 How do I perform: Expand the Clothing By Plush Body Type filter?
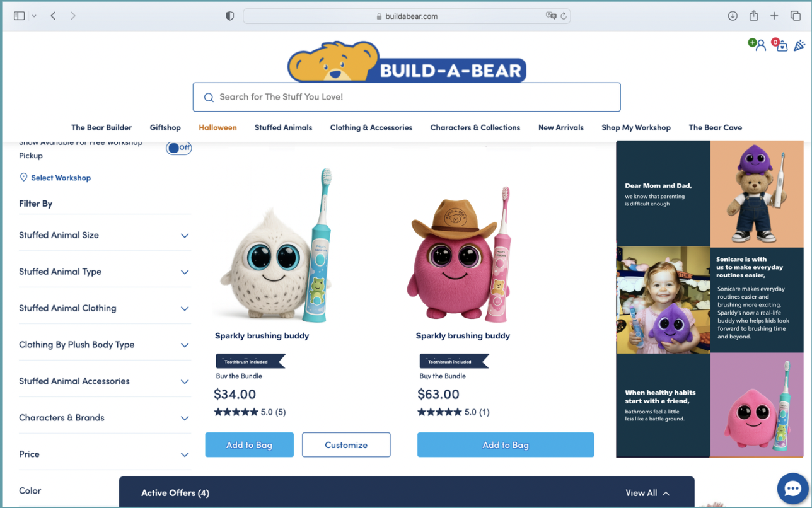[105, 345]
